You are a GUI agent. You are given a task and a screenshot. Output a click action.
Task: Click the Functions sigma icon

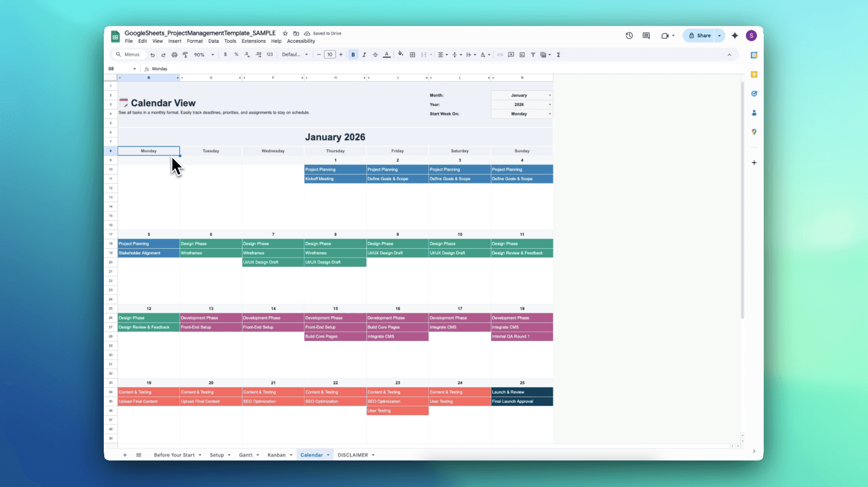click(558, 55)
